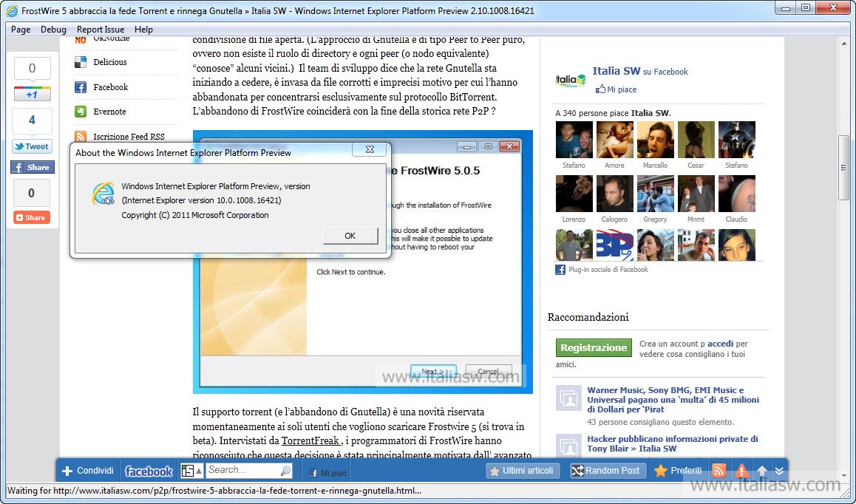This screenshot has width=856, height=504.
Task: Click the icon beside the Warner Music recommendation
Action: pos(568,398)
